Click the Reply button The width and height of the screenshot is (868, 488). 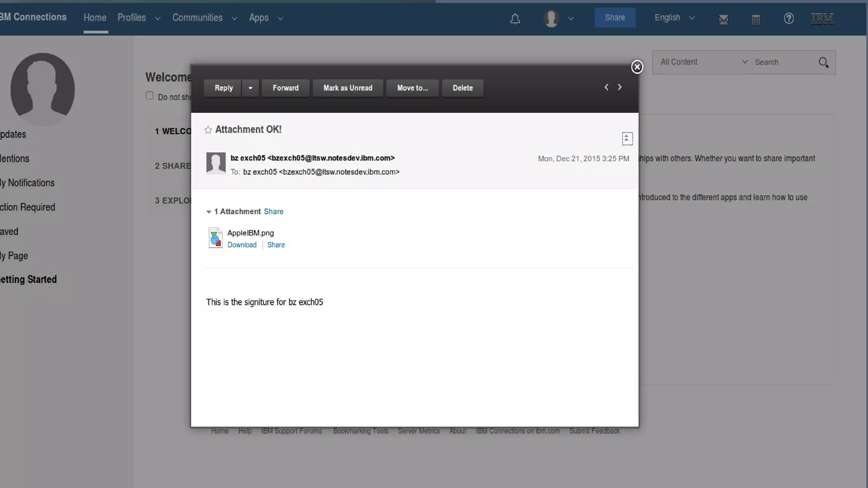[223, 88]
